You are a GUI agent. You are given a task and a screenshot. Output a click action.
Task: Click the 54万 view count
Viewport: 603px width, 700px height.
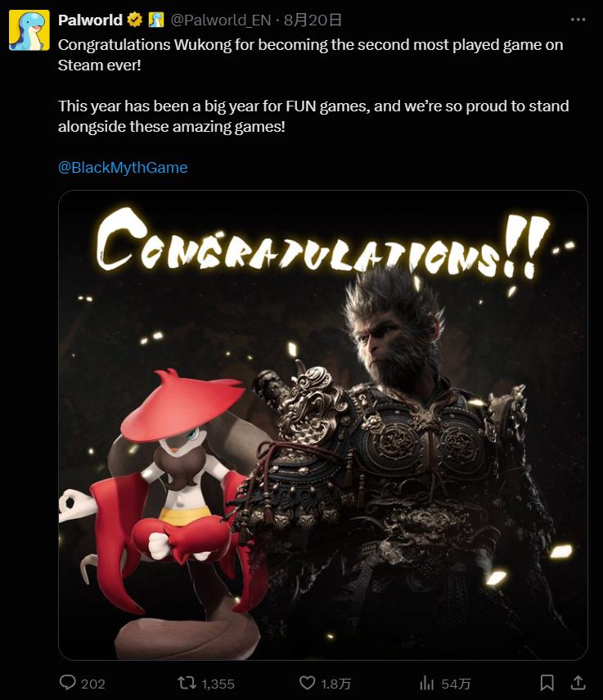click(x=456, y=684)
